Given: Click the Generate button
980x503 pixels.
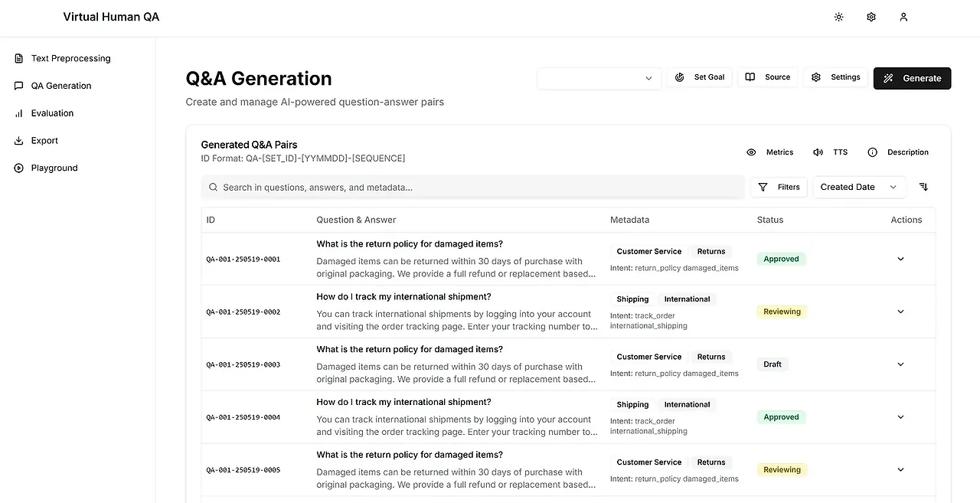Looking at the screenshot, I should tap(912, 78).
